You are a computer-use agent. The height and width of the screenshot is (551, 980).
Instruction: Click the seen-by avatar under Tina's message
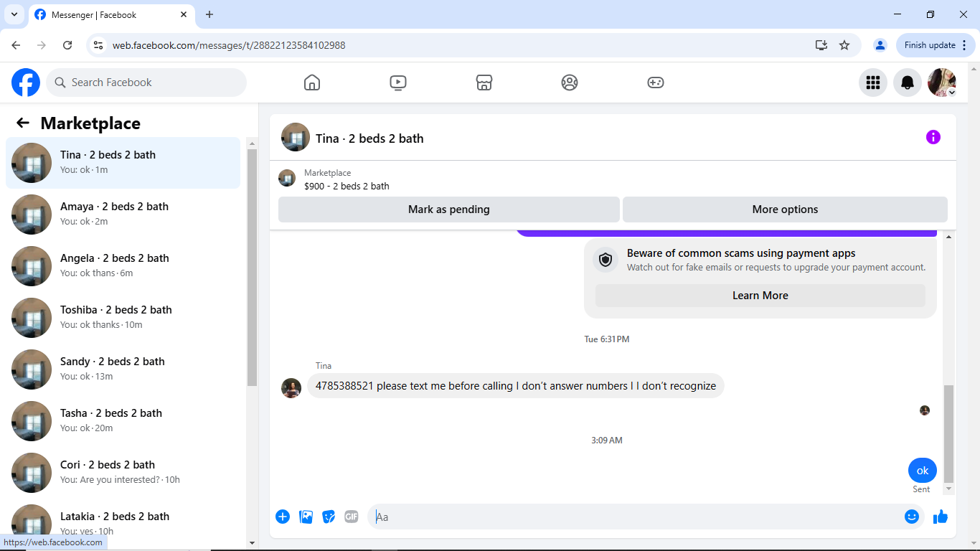pos(925,410)
